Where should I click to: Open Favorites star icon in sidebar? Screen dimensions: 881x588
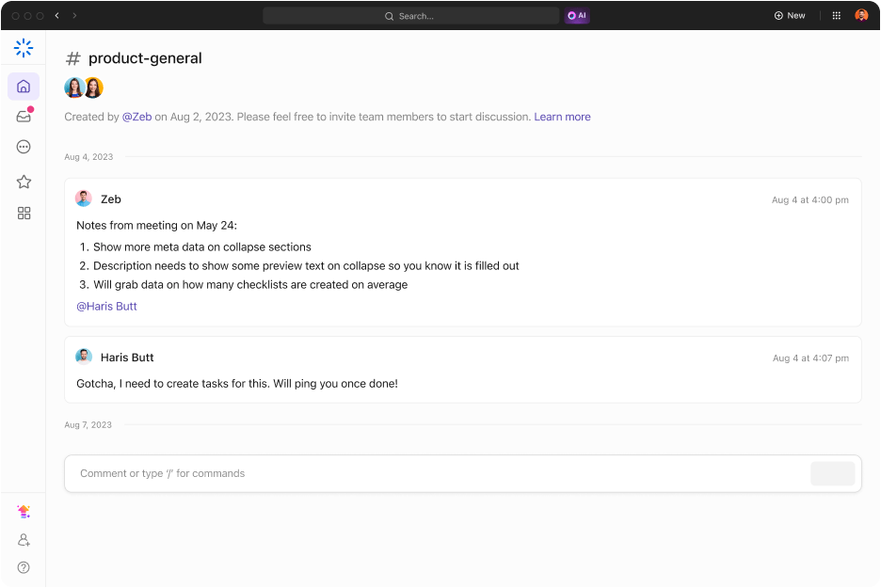tap(24, 182)
